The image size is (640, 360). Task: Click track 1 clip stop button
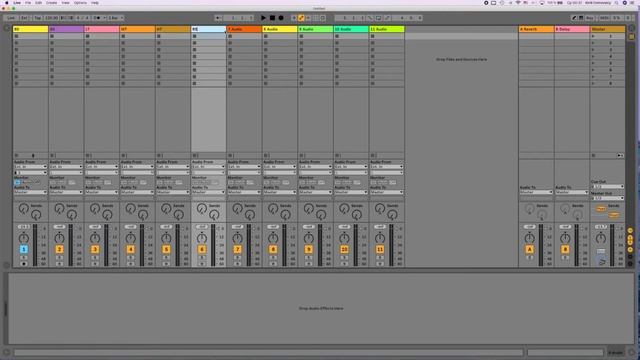point(16,156)
